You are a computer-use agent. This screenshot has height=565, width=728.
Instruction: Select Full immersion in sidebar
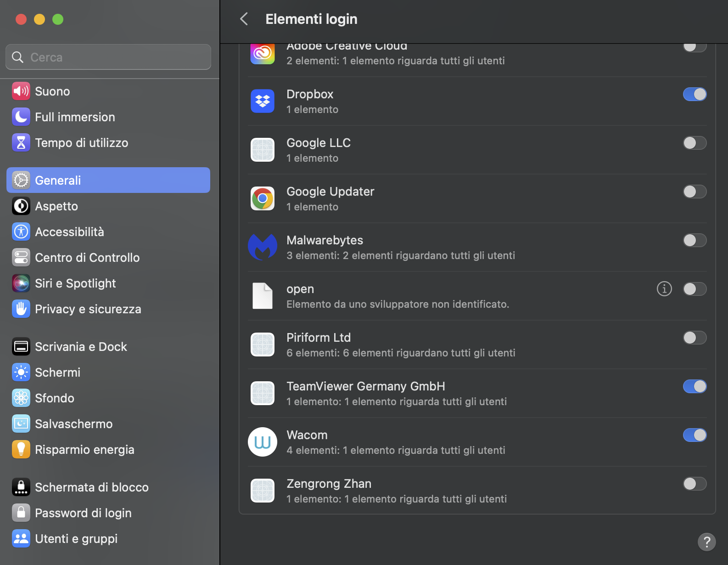point(108,117)
